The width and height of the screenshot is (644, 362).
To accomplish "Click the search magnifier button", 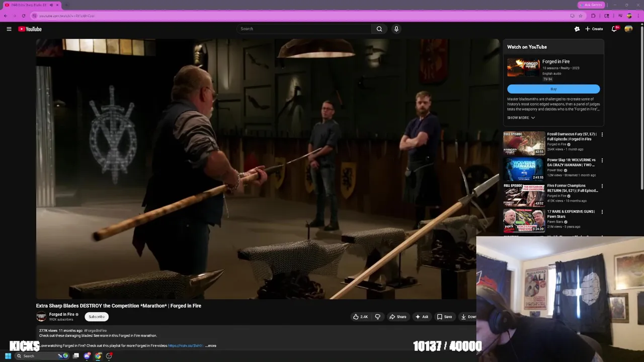I will tap(379, 29).
